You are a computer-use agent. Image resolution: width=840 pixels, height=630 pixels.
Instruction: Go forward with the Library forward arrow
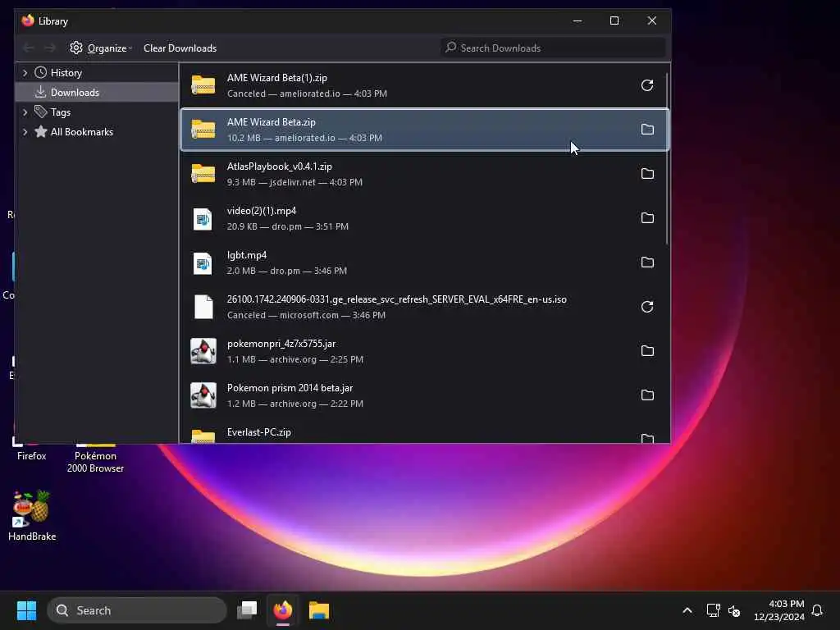[50, 48]
